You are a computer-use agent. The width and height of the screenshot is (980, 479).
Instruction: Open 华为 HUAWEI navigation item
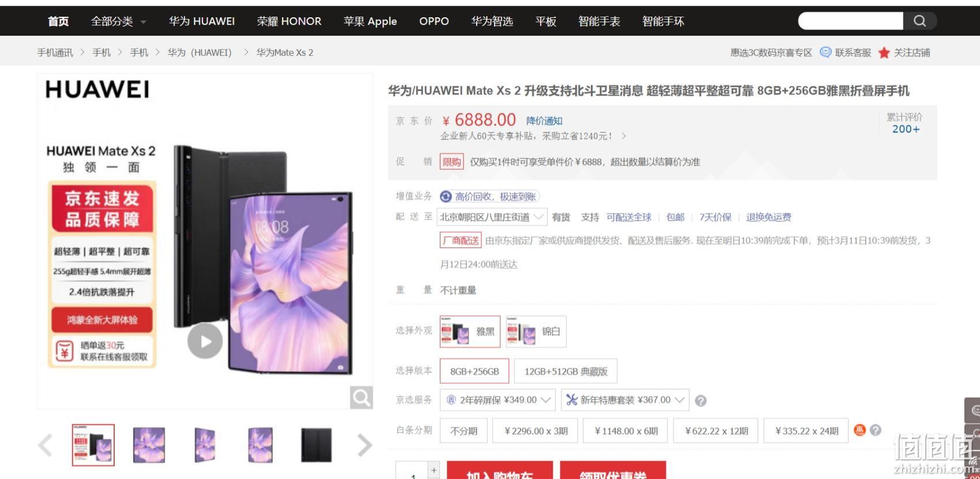coord(202,21)
